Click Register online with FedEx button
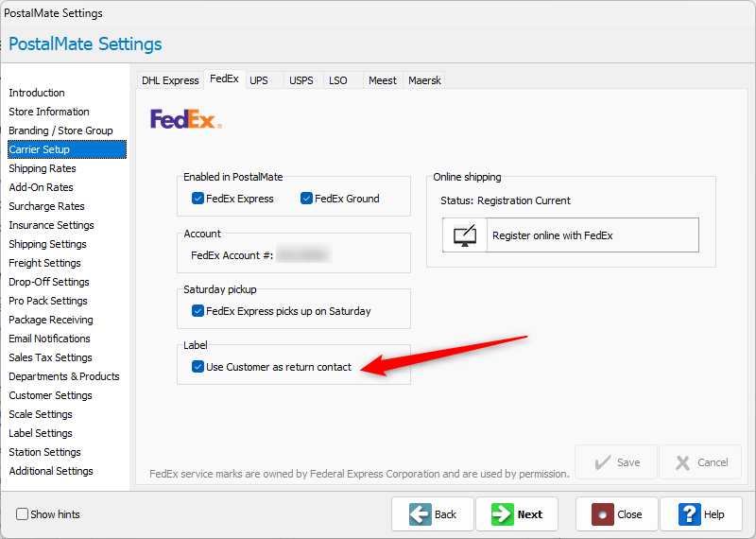 571,235
